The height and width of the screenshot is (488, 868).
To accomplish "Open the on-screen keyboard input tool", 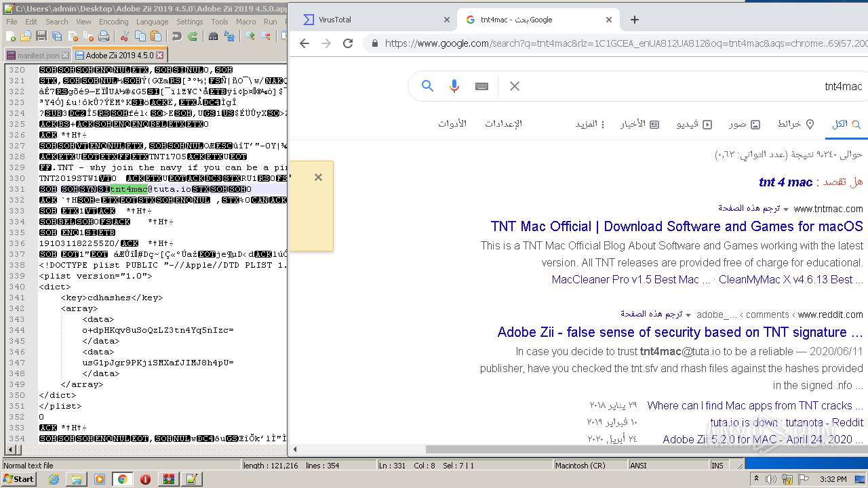I will click(x=481, y=86).
